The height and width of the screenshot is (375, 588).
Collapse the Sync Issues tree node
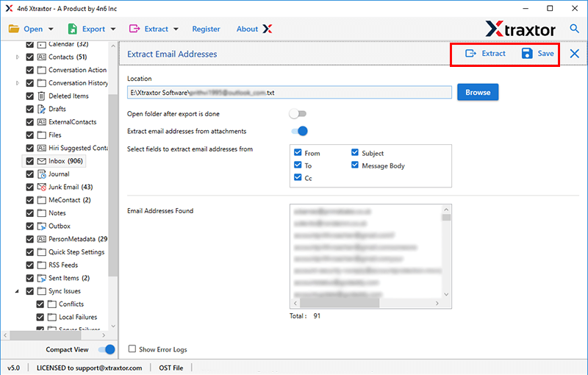click(x=17, y=291)
